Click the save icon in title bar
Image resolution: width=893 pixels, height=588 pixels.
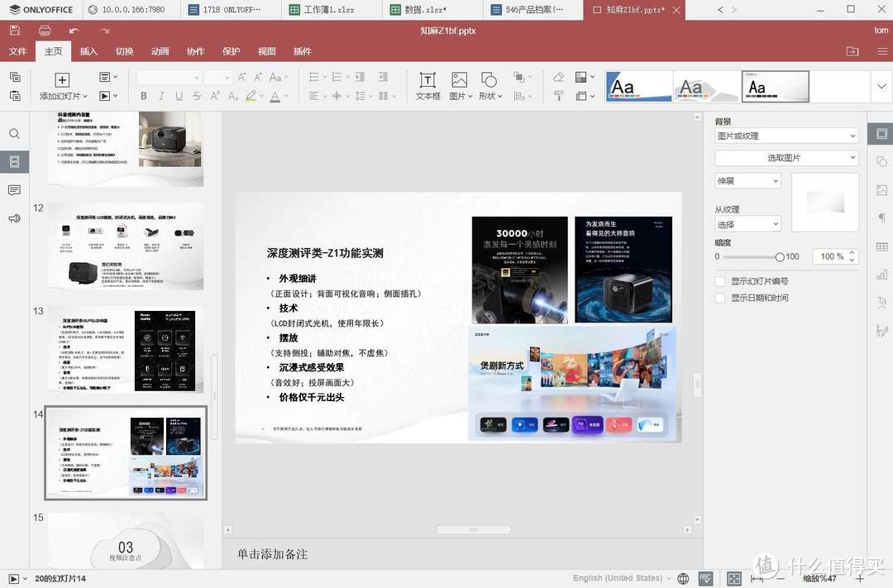pos(15,31)
